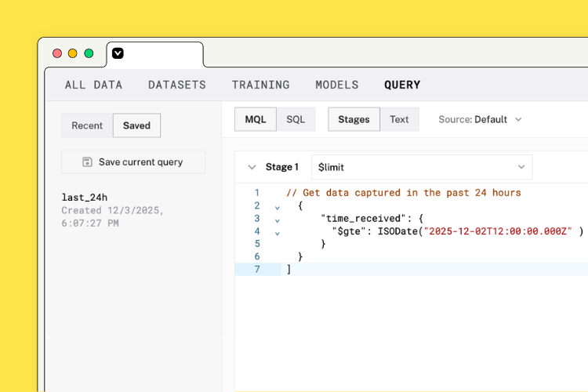Image resolution: width=588 pixels, height=392 pixels.
Task: Open the Source: Default dropdown
Action: [x=481, y=119]
